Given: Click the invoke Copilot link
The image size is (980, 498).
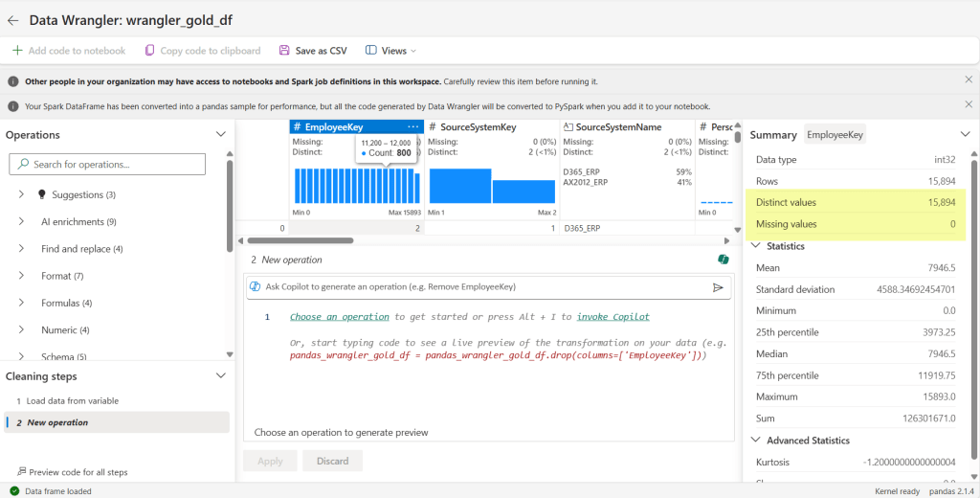Looking at the screenshot, I should [613, 317].
